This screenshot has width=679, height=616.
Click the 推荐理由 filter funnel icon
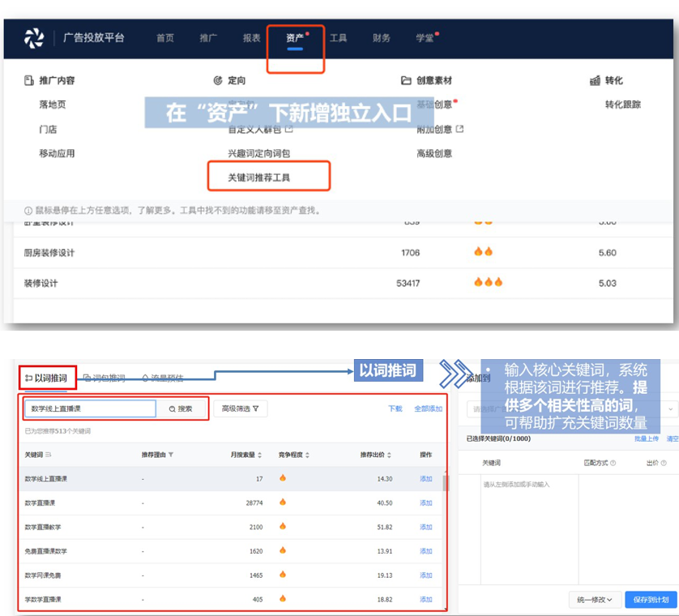tap(170, 455)
